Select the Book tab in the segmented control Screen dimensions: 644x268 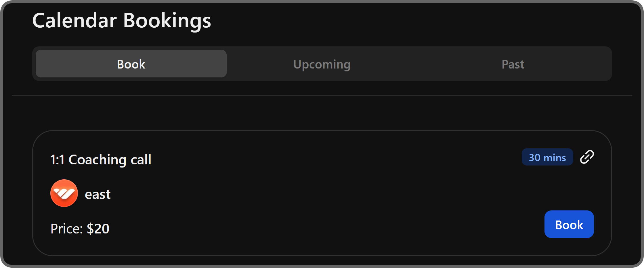click(x=131, y=64)
